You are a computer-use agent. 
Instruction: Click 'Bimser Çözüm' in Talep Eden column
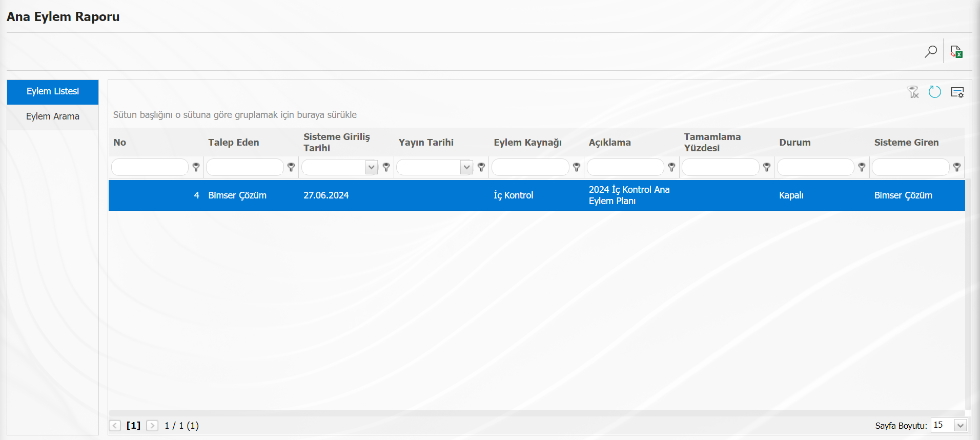point(237,195)
